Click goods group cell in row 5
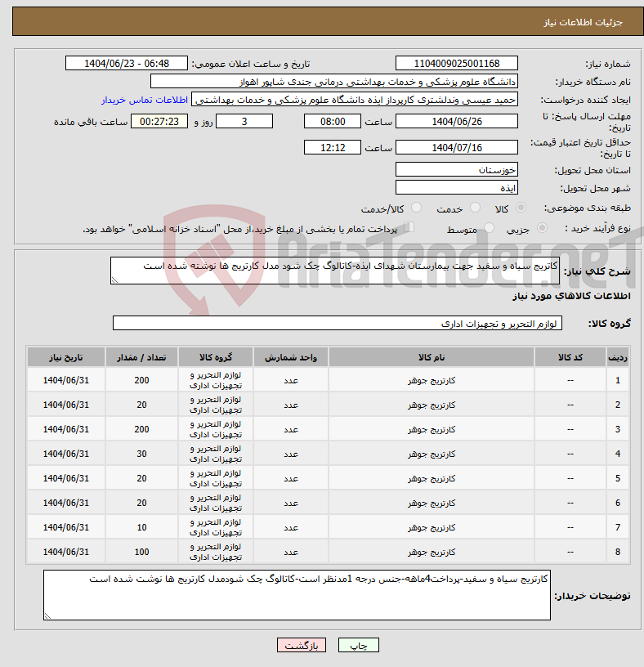 [216, 478]
